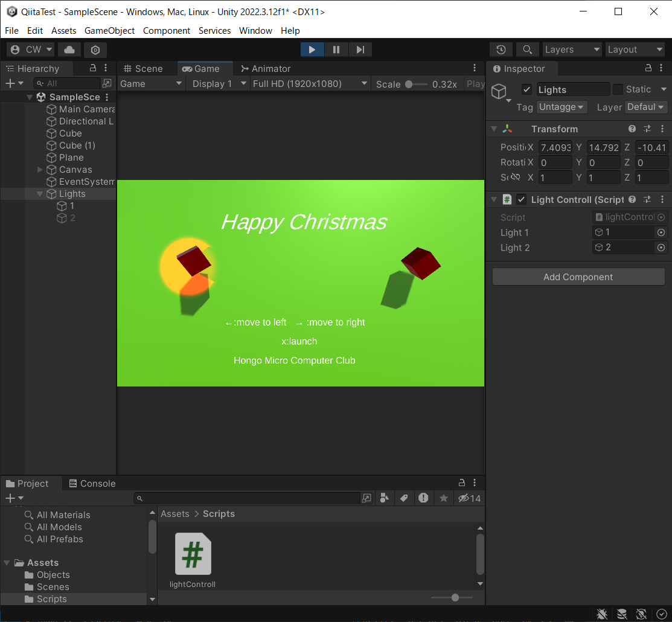Expand the Canvas object

point(40,170)
